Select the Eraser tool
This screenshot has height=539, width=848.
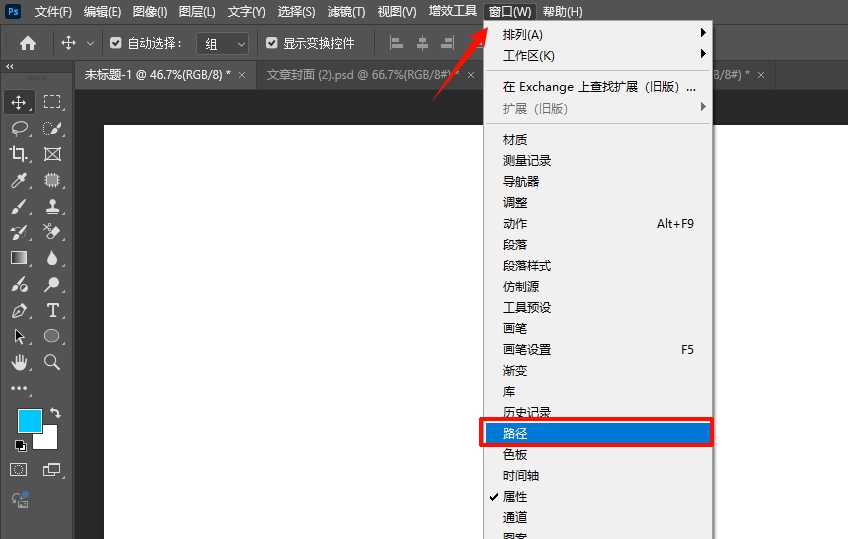pos(52,232)
